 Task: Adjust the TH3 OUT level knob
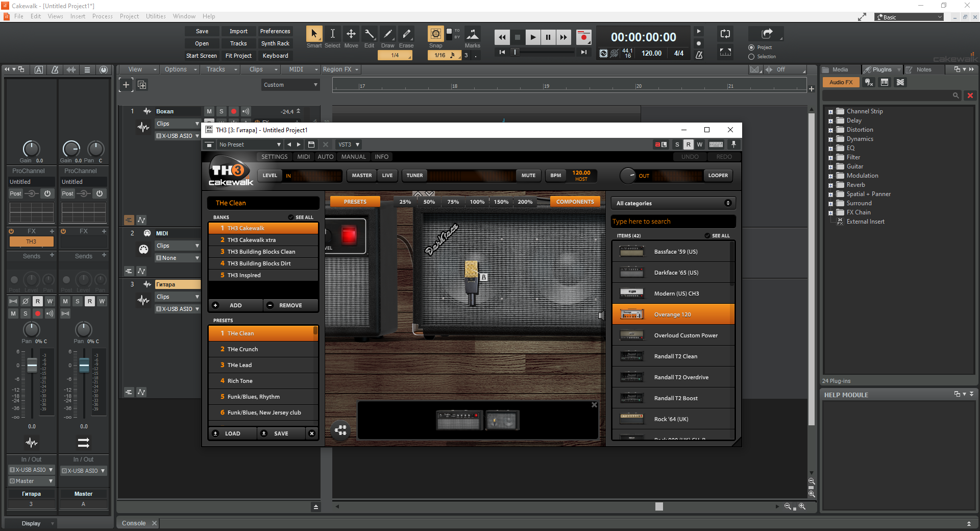628,176
